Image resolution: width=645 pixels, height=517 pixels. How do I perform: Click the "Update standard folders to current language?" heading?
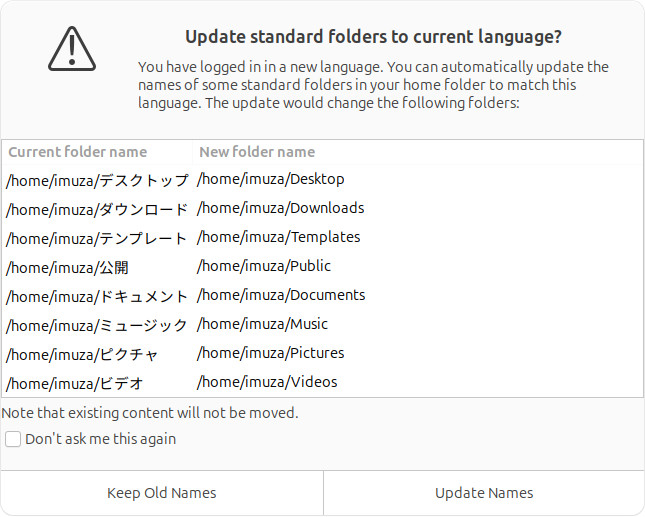tap(373, 37)
